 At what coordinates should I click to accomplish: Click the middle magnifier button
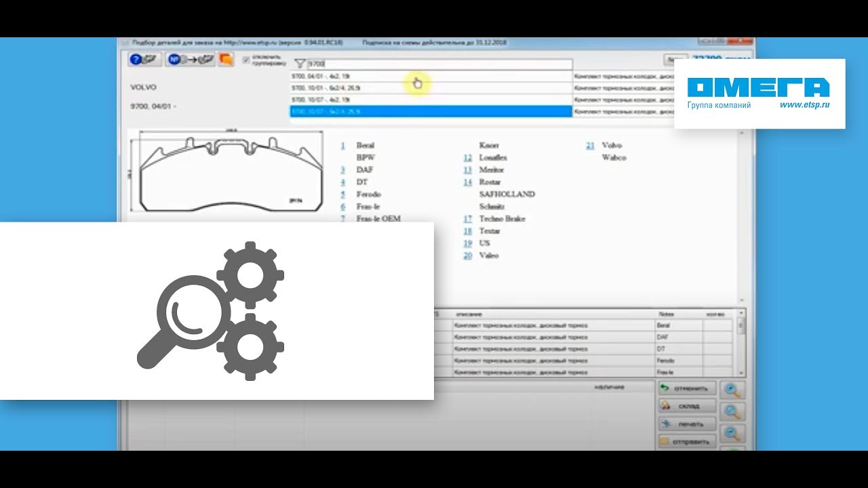tap(734, 411)
